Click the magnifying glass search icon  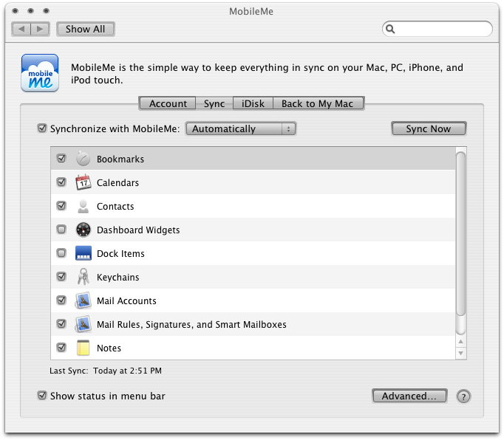(390, 30)
